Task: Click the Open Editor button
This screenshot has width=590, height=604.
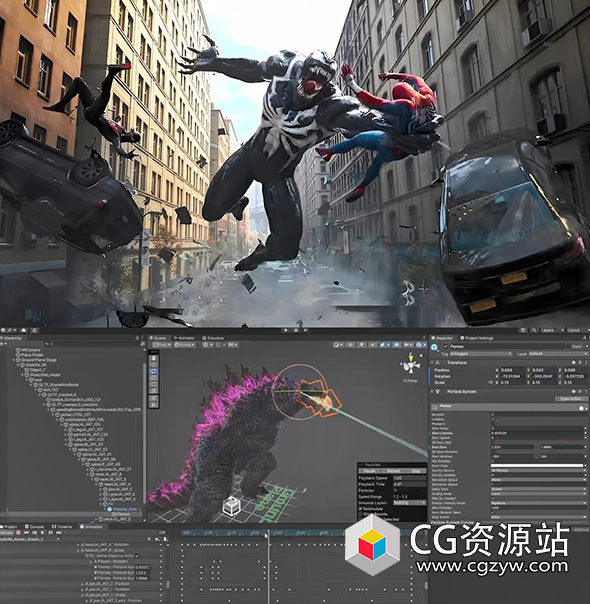Action: (572, 399)
